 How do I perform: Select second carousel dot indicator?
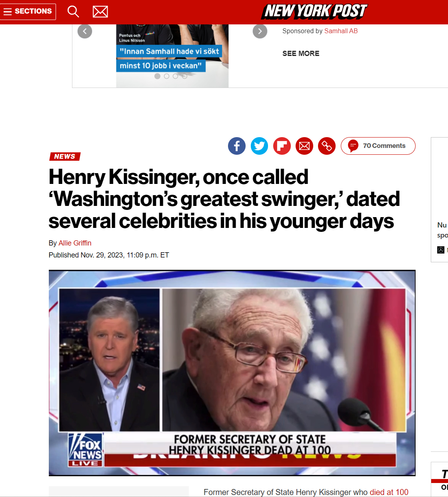pyautogui.click(x=166, y=76)
